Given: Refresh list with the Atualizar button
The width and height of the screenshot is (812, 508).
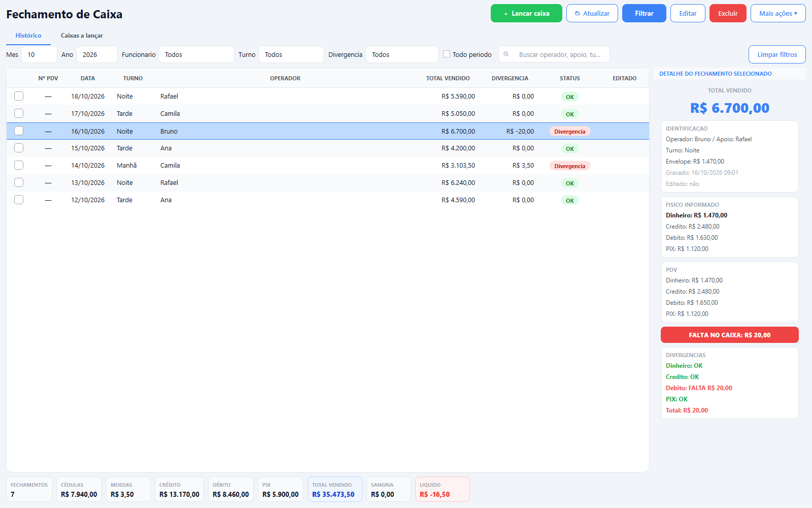Looking at the screenshot, I should [592, 13].
